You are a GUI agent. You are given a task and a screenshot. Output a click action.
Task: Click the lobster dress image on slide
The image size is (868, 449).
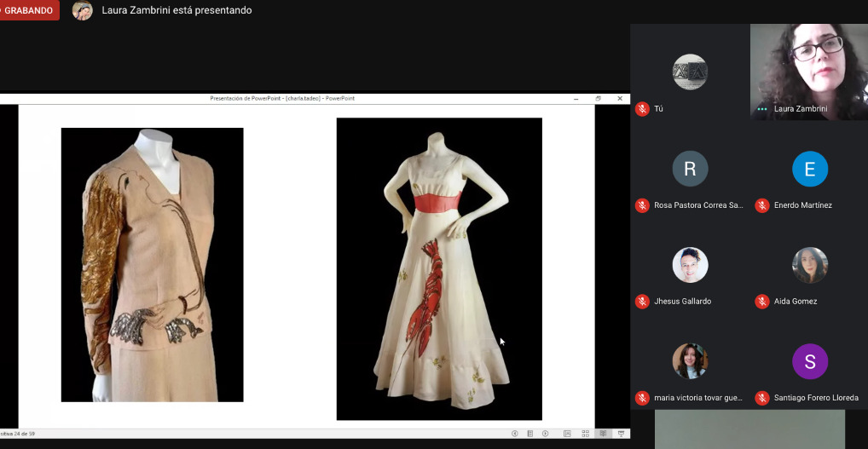439,269
